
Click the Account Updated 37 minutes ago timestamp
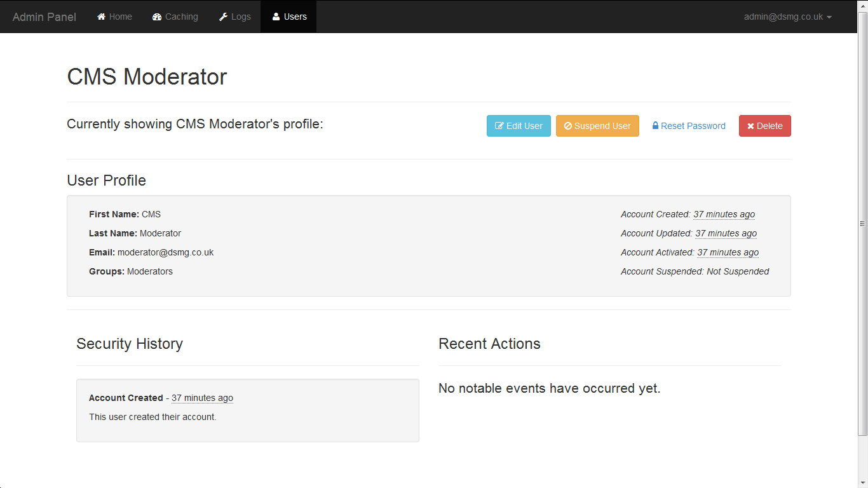tap(726, 234)
